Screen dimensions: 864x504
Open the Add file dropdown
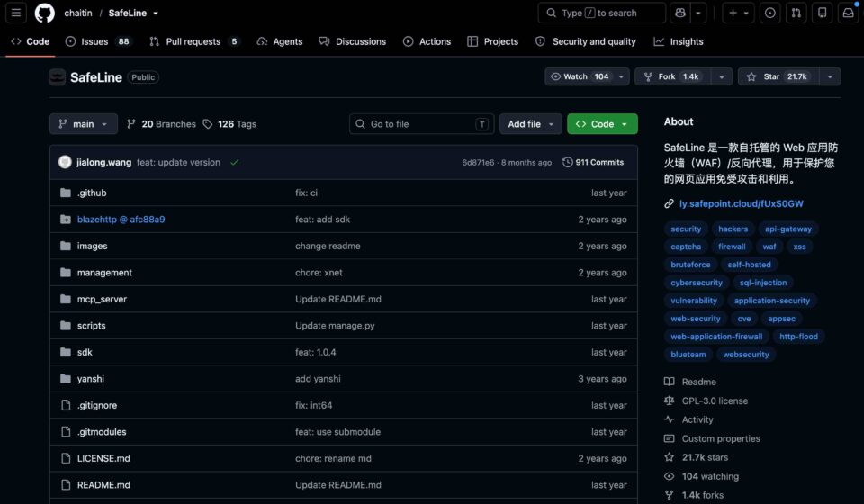point(531,124)
